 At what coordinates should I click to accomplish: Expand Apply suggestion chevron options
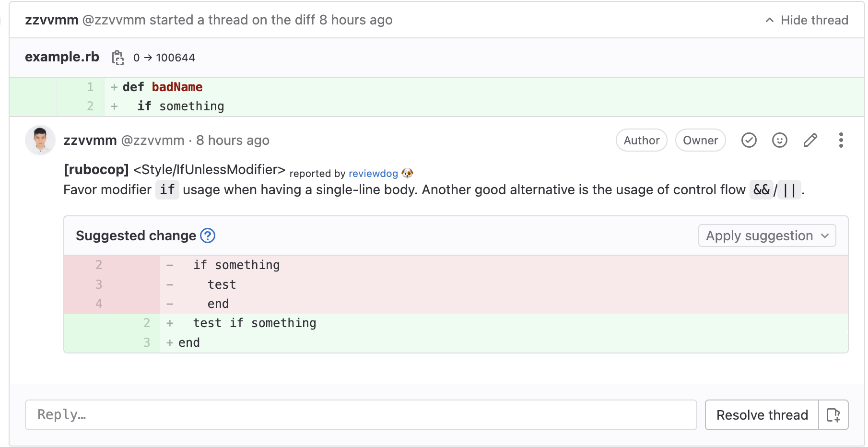point(825,235)
